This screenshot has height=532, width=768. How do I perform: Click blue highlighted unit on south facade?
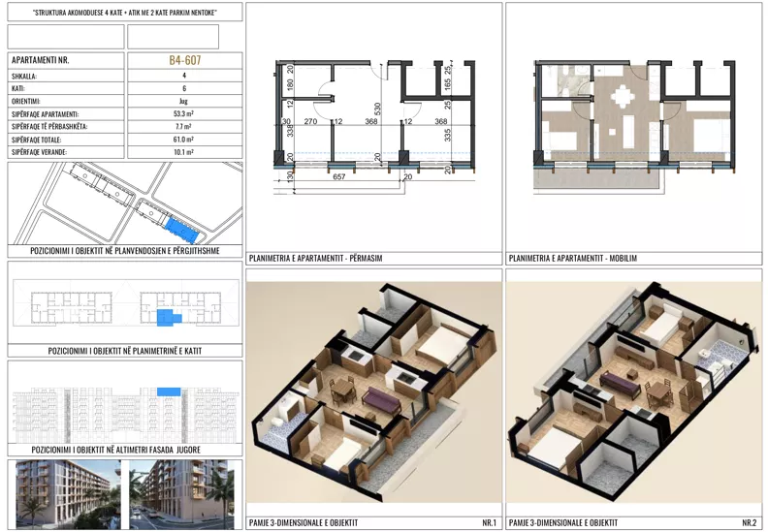point(169,391)
